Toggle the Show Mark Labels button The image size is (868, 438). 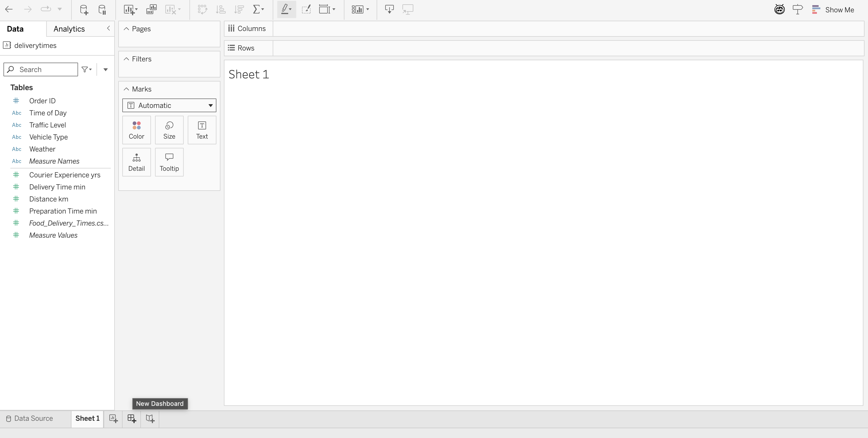(306, 9)
